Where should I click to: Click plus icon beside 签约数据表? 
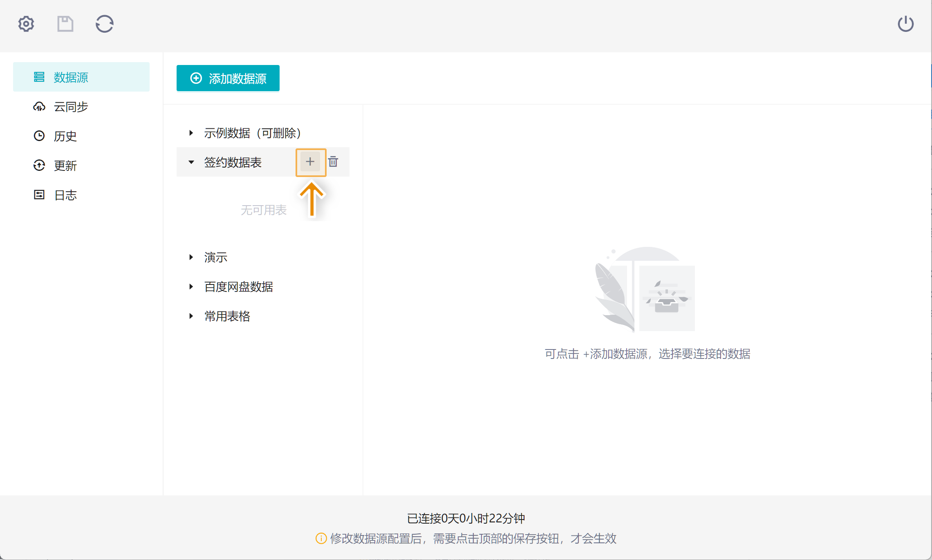[x=310, y=162]
